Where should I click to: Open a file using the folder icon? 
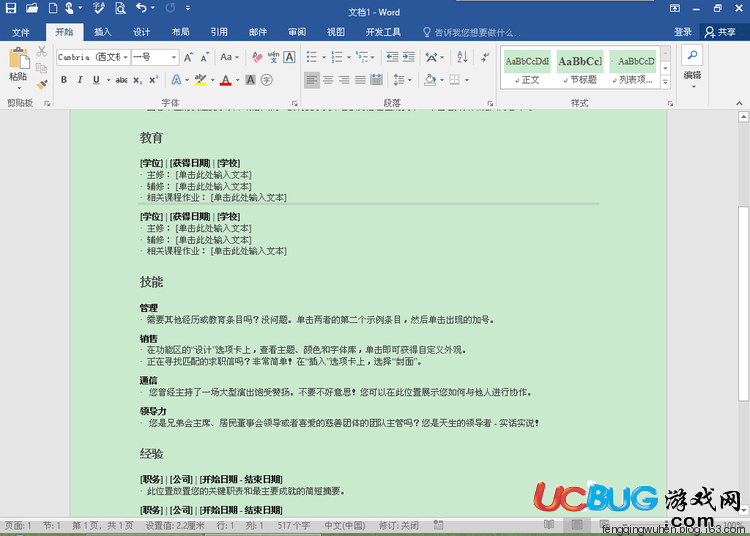(32, 8)
